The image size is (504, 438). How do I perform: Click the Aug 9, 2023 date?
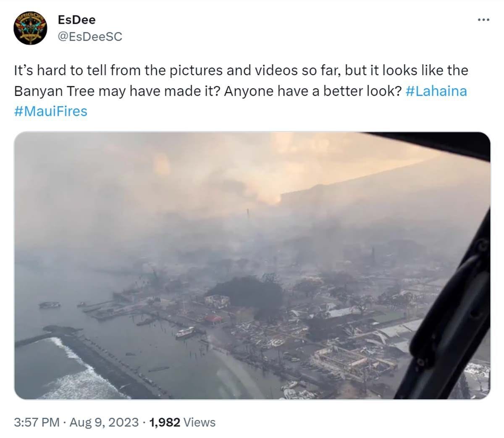pyautogui.click(x=104, y=422)
